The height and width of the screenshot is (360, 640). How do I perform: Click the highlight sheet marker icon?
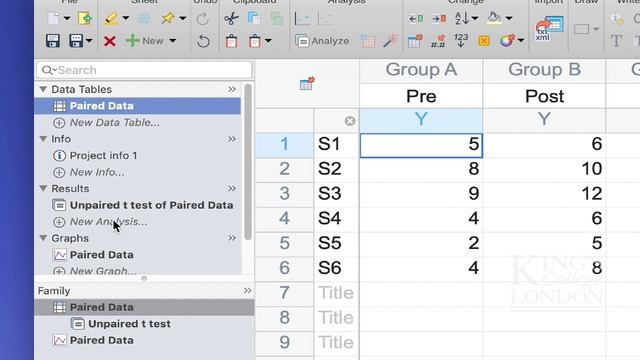pos(111,18)
